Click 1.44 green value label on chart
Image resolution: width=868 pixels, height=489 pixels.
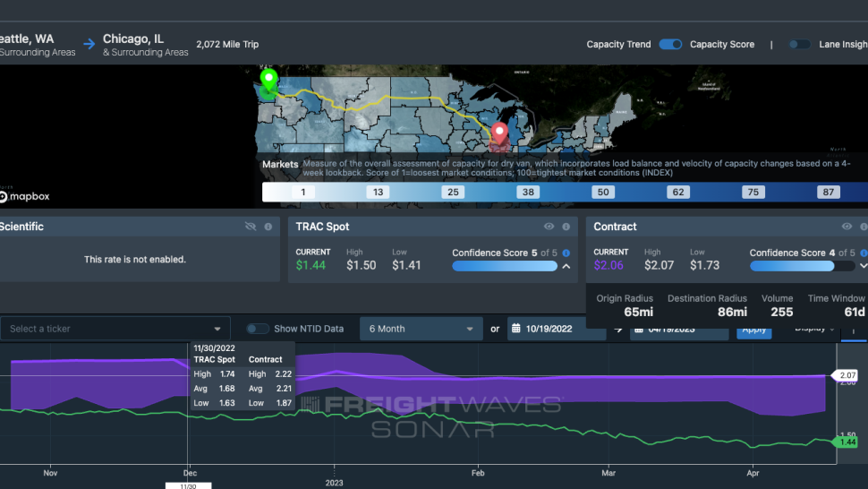846,442
